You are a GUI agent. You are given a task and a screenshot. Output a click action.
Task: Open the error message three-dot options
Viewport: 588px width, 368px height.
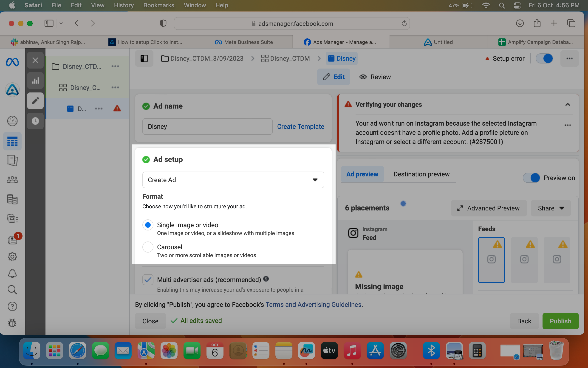tap(568, 125)
